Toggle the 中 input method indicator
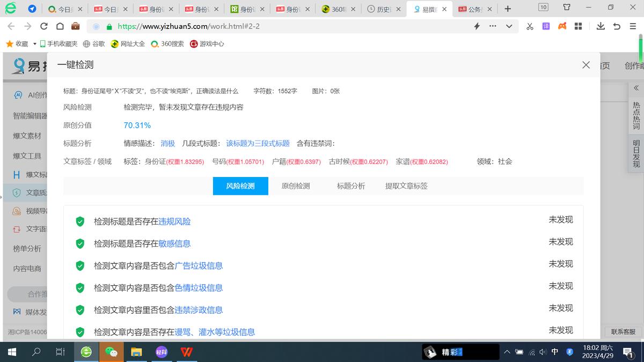The width and height of the screenshot is (644, 362). tap(555, 352)
